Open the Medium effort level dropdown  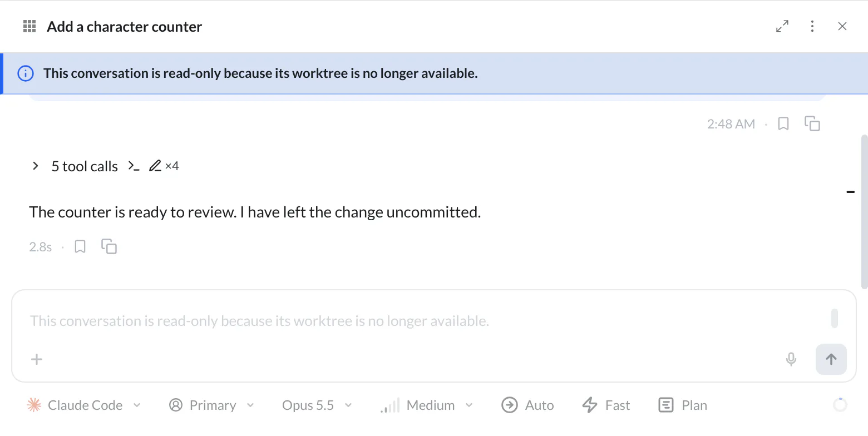[x=427, y=405]
